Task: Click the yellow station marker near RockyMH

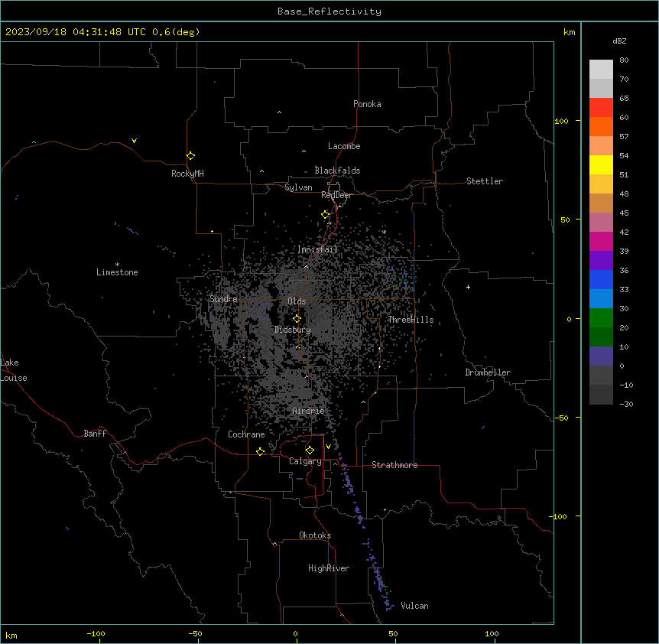Action: click(x=190, y=156)
